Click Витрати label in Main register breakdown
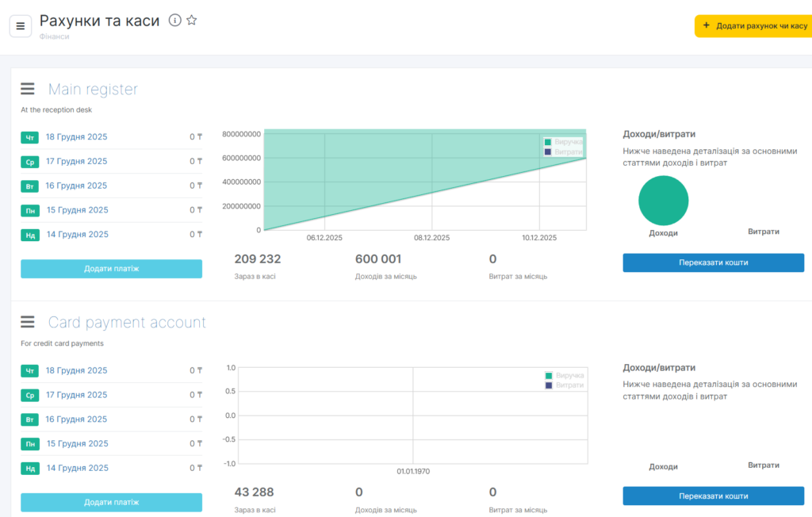The width and height of the screenshot is (812, 517). 763,232
